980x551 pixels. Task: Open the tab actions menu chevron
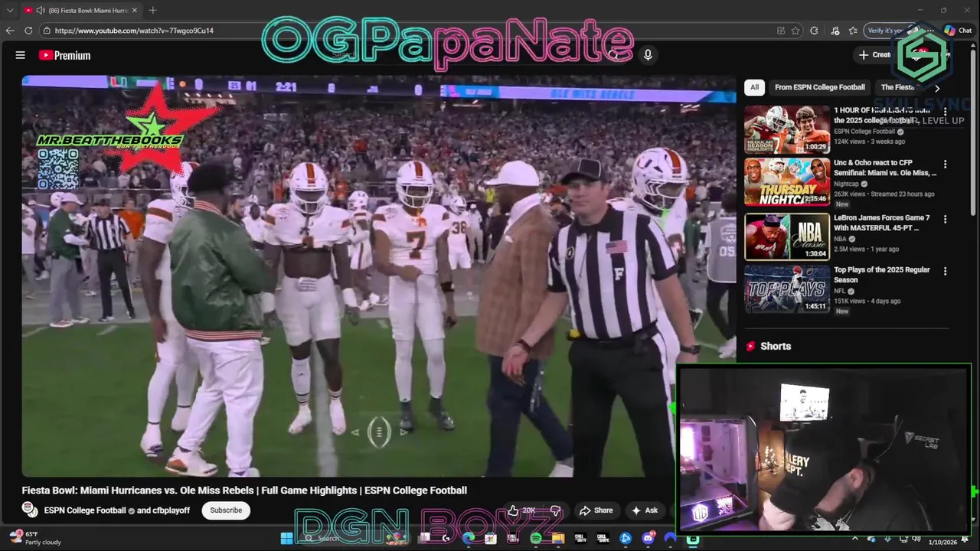[10, 11]
